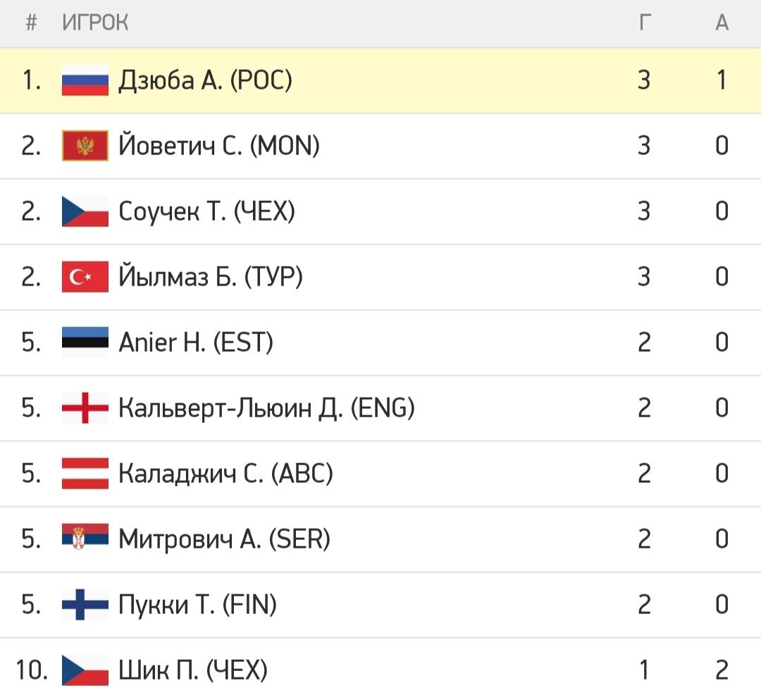
Task: Open player Йоветич С. (MON)
Action: coord(219,146)
